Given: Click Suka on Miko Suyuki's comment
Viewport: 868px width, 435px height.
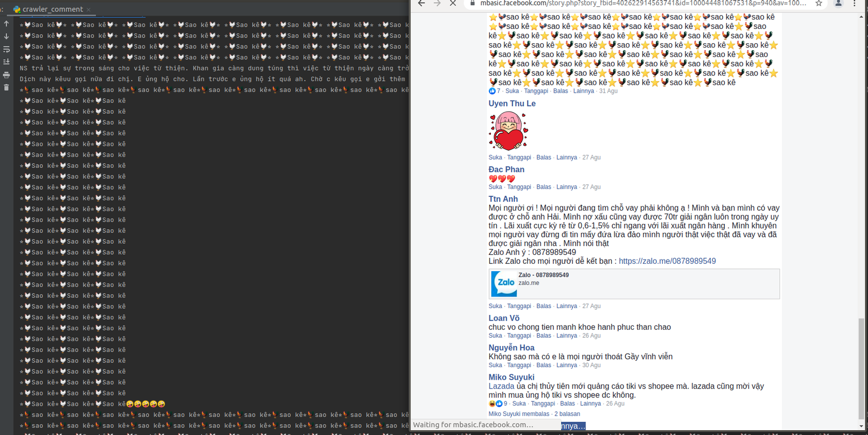Looking at the screenshot, I should [519, 404].
